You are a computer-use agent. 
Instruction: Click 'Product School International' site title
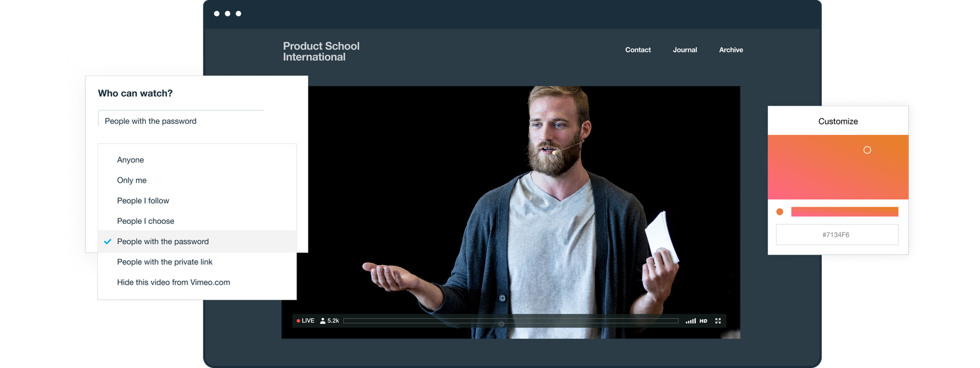(x=321, y=52)
